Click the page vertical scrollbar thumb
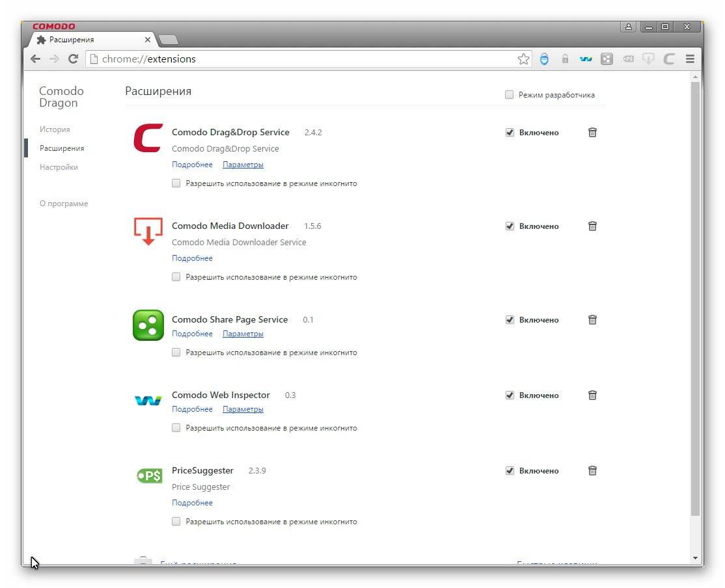 695,299
